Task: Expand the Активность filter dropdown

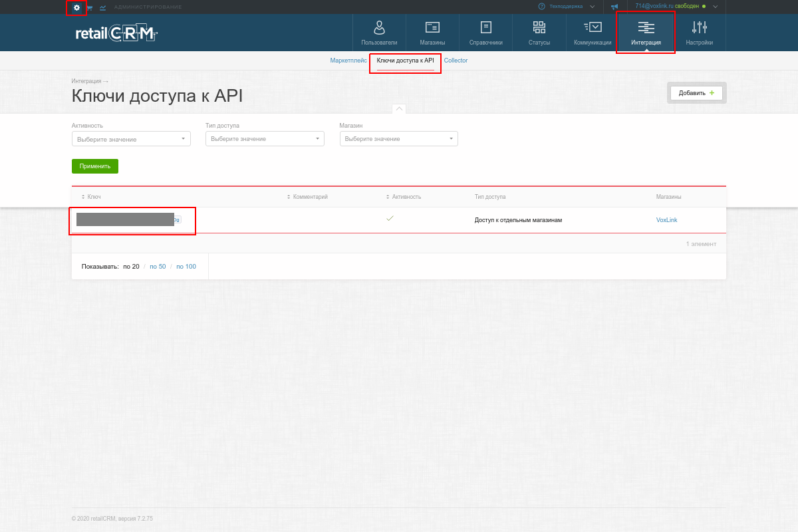Action: point(131,139)
